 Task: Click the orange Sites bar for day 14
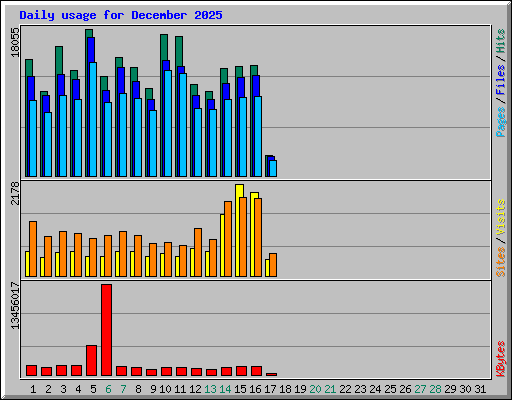coord(228,239)
